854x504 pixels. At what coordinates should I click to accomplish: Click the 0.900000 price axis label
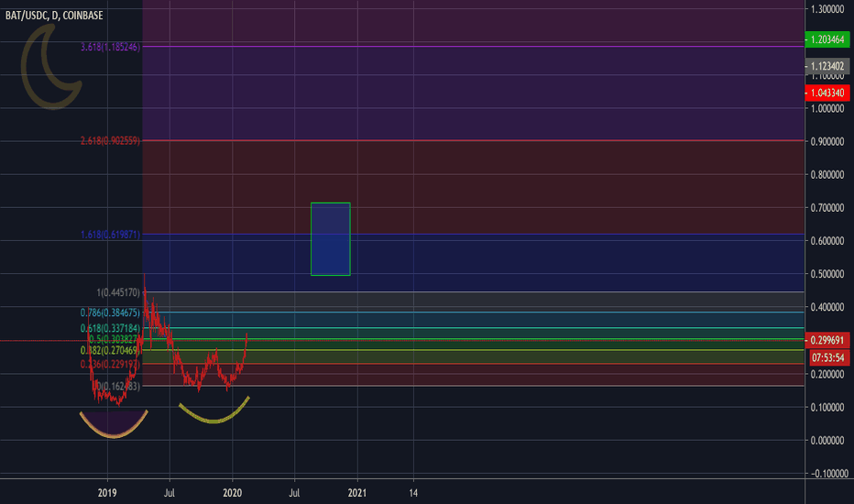click(x=827, y=142)
